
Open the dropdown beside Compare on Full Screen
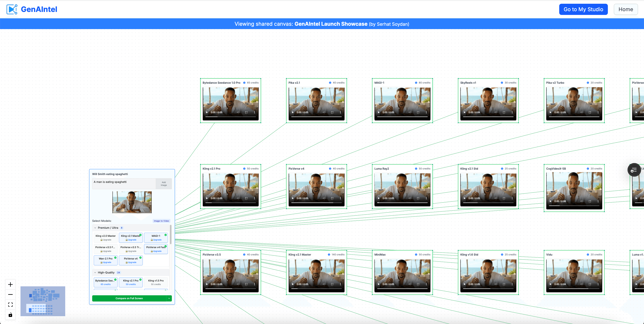tap(169, 298)
